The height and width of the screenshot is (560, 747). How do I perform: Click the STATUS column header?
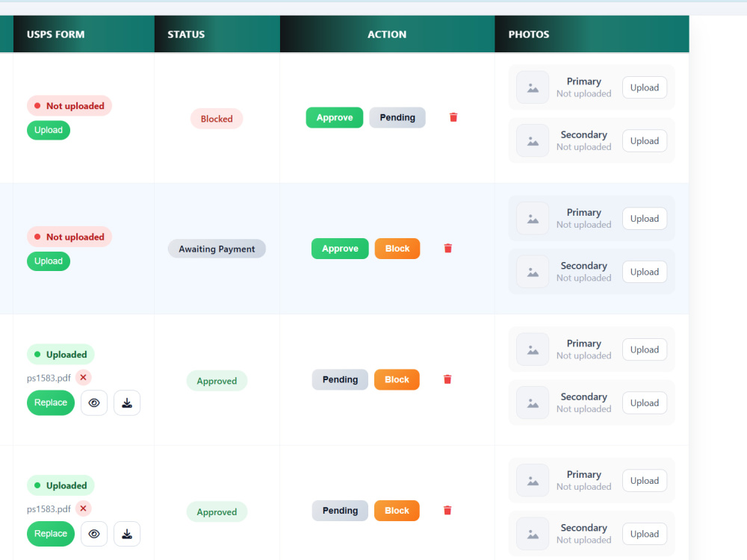(217, 34)
